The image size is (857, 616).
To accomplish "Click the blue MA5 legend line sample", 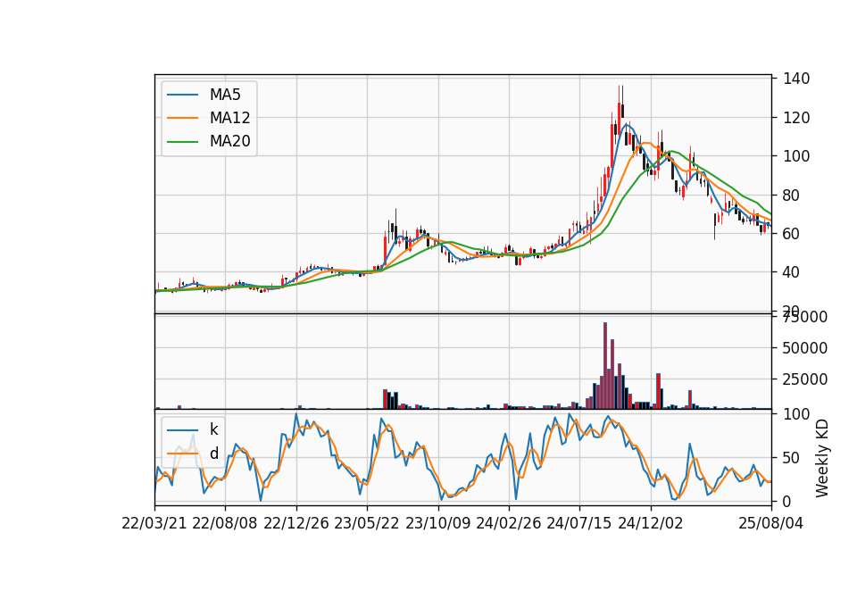I will tap(182, 95).
